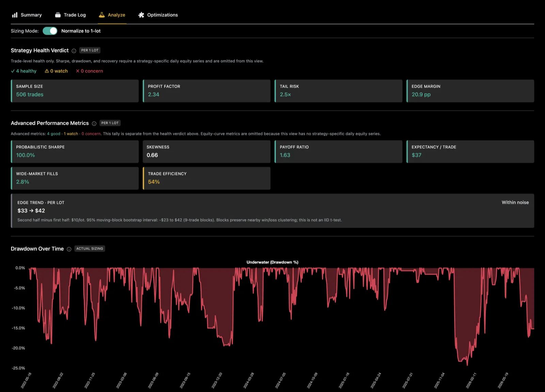Click the 0 concern X indicator
Image resolution: width=545 pixels, height=392 pixels.
89,71
